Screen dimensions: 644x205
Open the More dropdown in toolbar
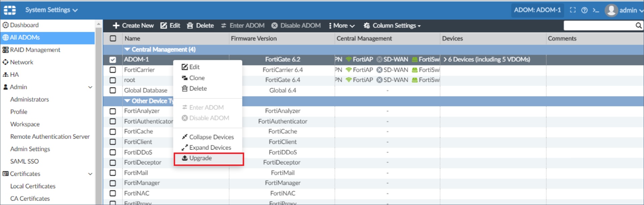tap(342, 25)
